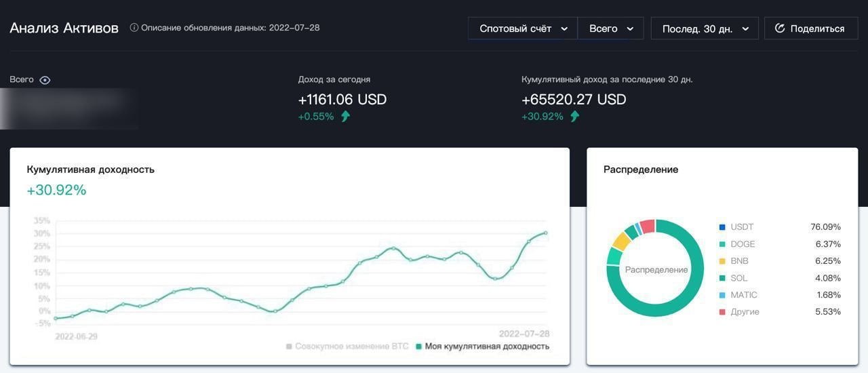Open the Послед. 30 дн. period dropdown

coord(705,28)
